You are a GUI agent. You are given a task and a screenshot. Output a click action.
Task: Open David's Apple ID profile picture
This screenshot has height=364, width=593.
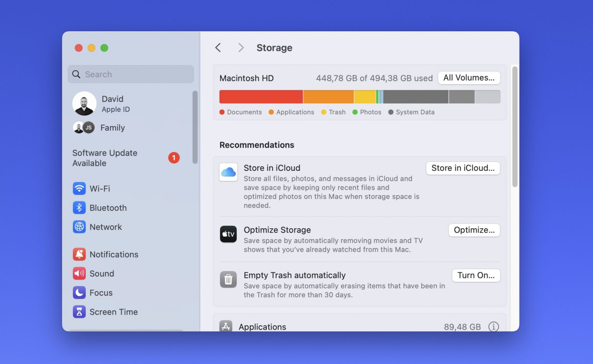coord(84,104)
